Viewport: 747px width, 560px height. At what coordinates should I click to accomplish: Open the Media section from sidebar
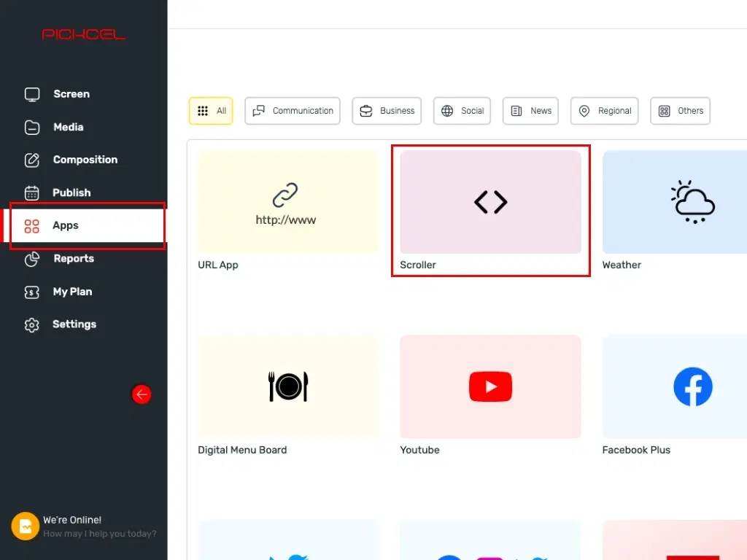(x=32, y=127)
